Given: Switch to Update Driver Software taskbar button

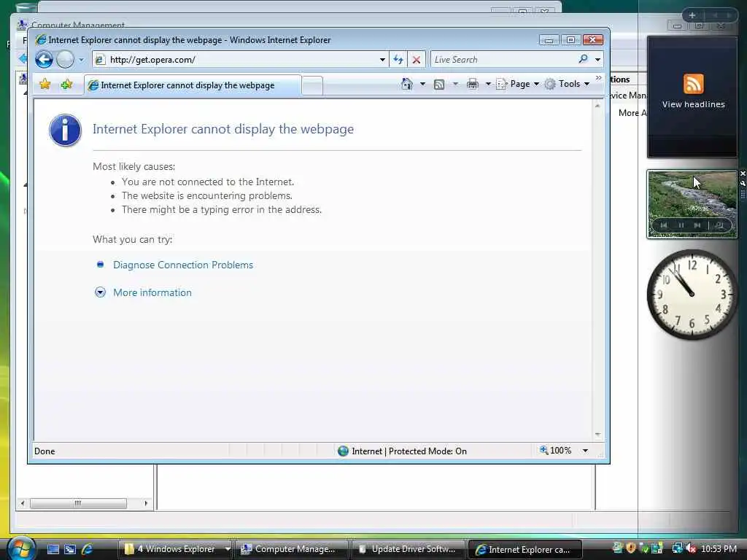Looking at the screenshot, I should [409, 549].
